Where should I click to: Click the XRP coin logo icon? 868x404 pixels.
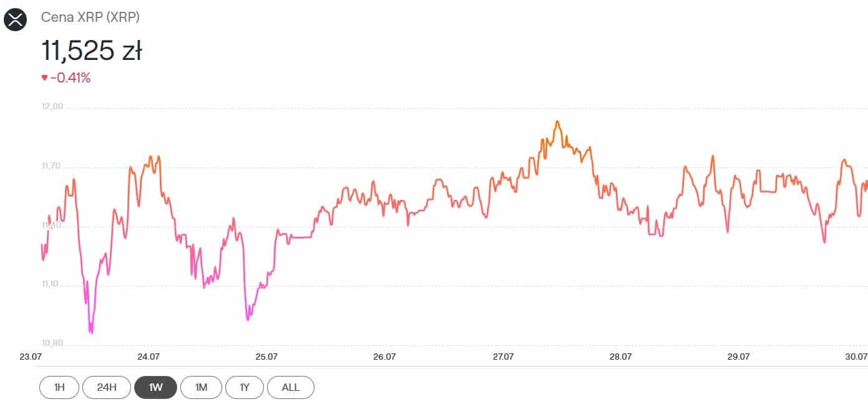(16, 19)
